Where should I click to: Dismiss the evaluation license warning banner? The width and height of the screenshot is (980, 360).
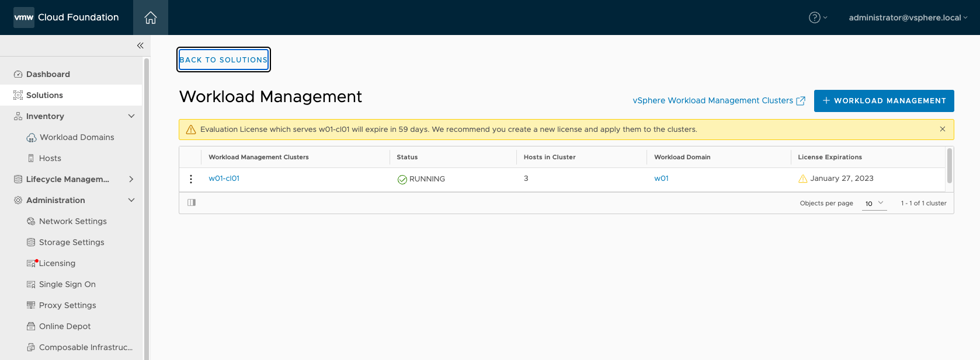(x=943, y=129)
